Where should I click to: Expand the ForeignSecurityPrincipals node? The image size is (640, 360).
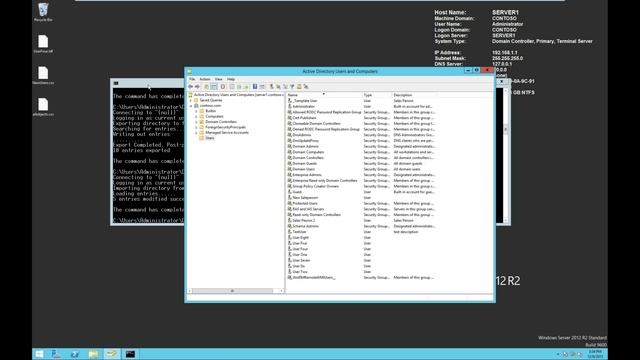[196, 127]
